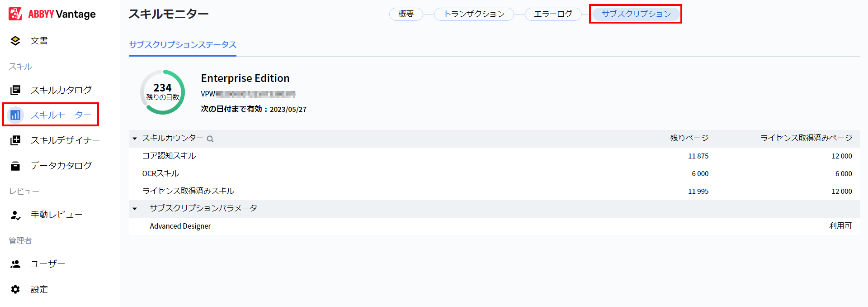The image size is (868, 307).
Task: Click the ABBYY Vantage logo icon
Action: tap(15, 14)
